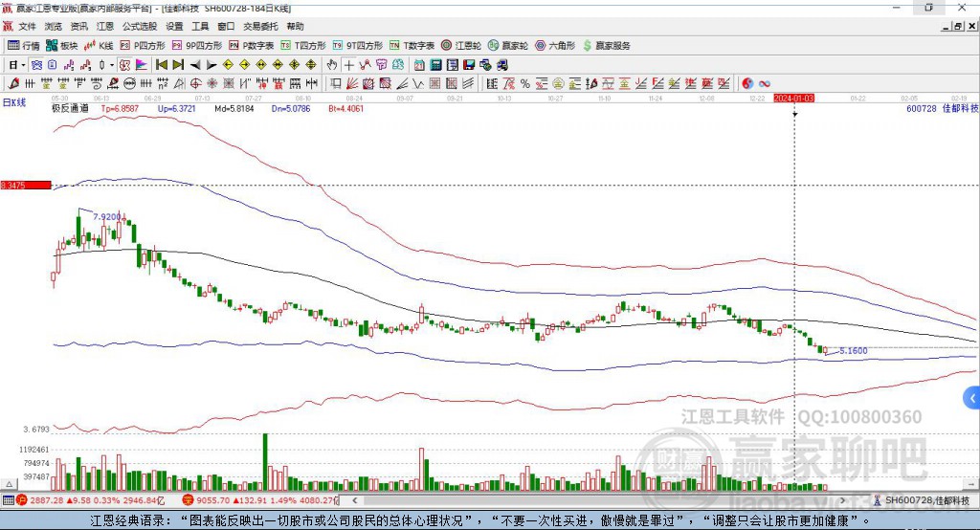Click the 2024-01-03 date marker

click(794, 98)
